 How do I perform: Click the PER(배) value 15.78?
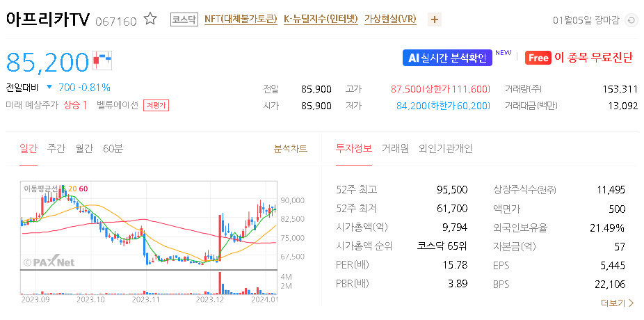(x=455, y=265)
